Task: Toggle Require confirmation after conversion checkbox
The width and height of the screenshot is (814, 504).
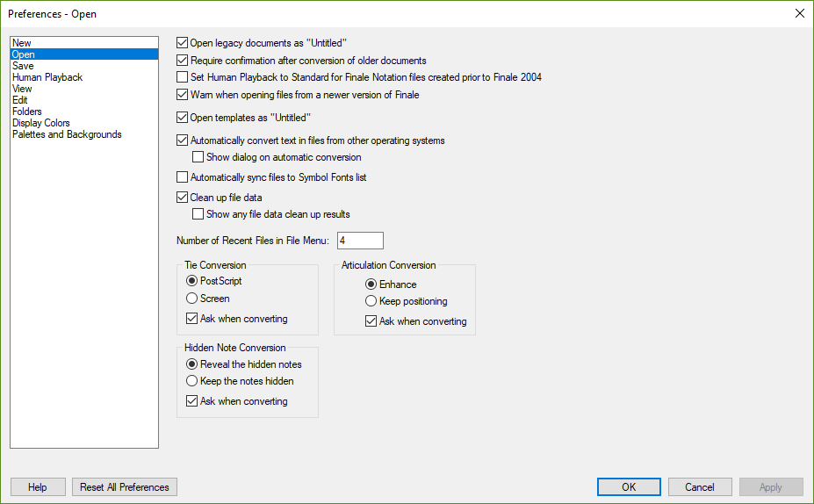Action: click(183, 61)
